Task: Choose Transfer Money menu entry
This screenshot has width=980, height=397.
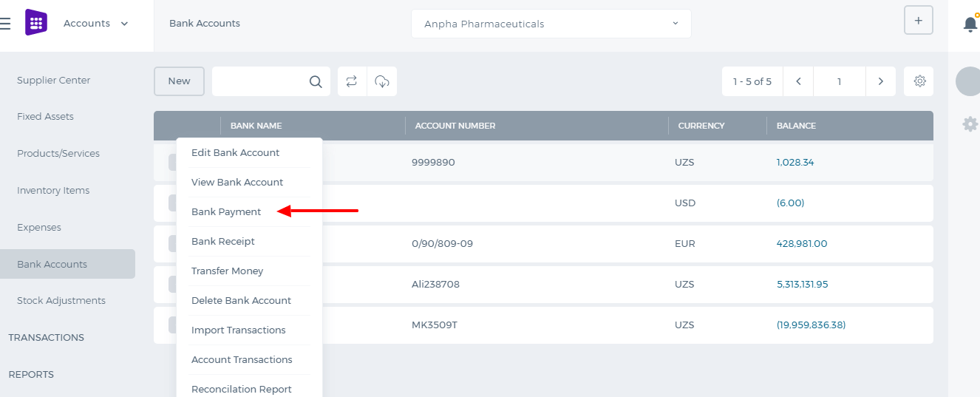Action: (227, 271)
